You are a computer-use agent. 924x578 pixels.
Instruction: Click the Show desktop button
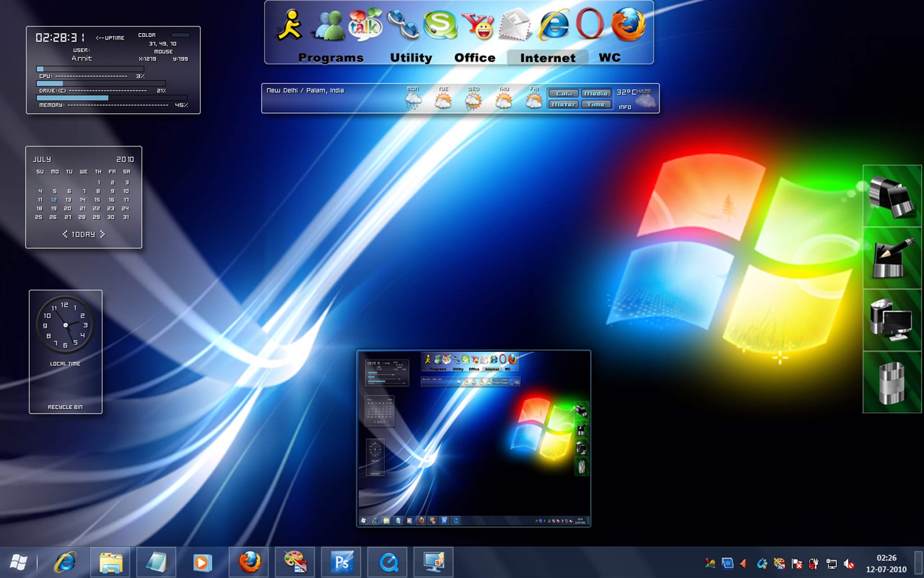[x=919, y=562]
